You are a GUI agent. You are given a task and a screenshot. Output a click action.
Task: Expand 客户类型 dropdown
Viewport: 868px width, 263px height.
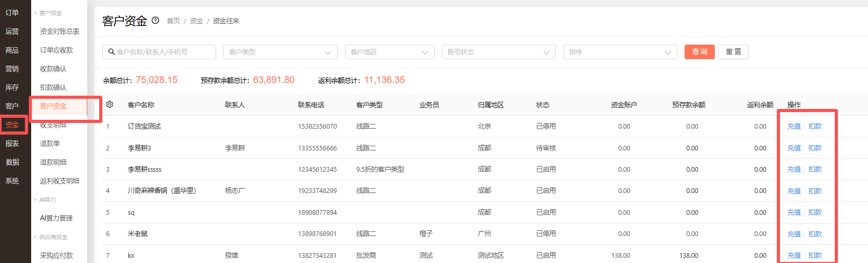click(x=281, y=52)
